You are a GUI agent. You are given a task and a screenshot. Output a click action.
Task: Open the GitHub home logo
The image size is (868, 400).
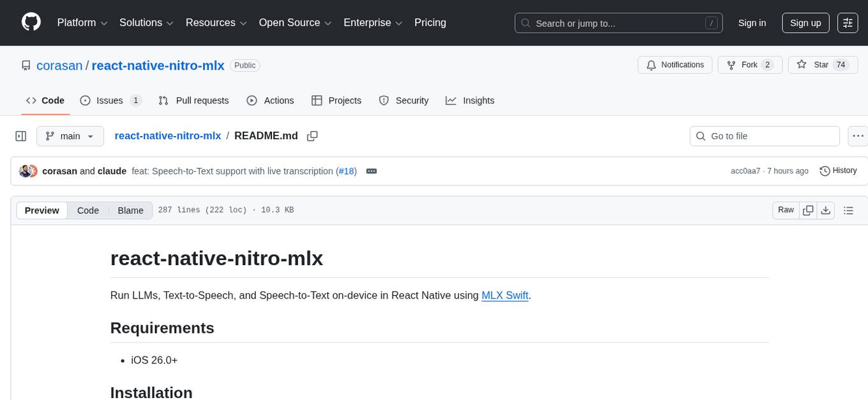click(x=31, y=22)
